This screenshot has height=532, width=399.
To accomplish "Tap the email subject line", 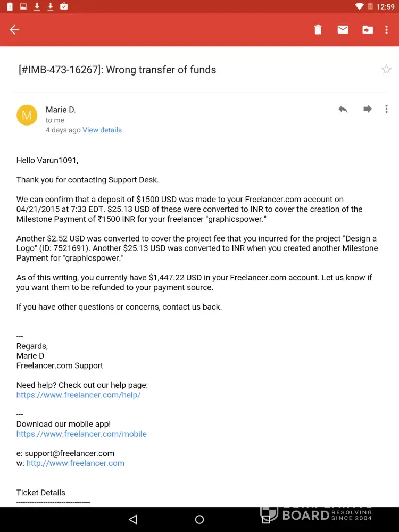I will point(118,70).
